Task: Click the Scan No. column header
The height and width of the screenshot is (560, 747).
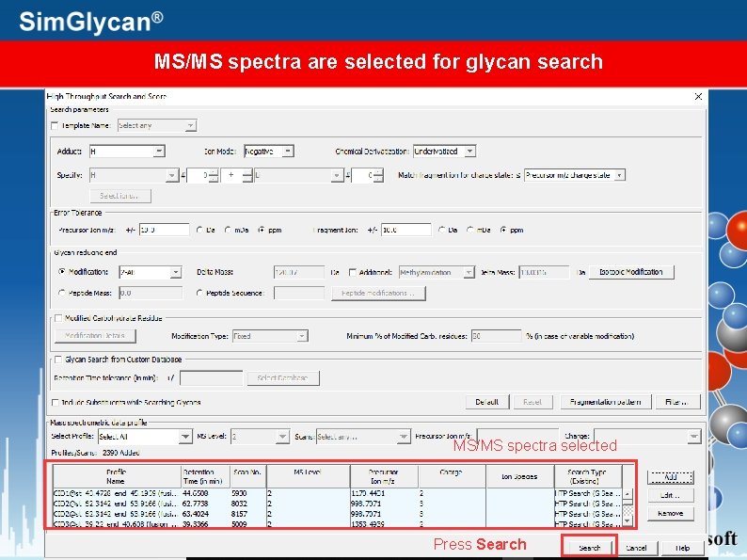Action: pos(248,476)
